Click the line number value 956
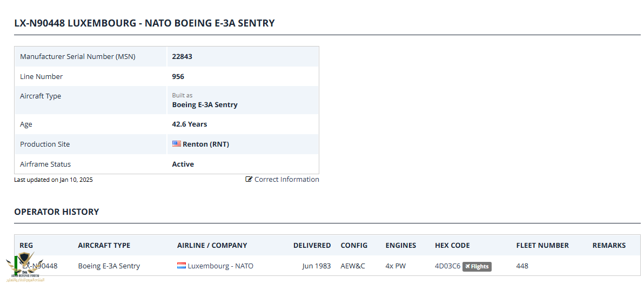 tap(178, 76)
